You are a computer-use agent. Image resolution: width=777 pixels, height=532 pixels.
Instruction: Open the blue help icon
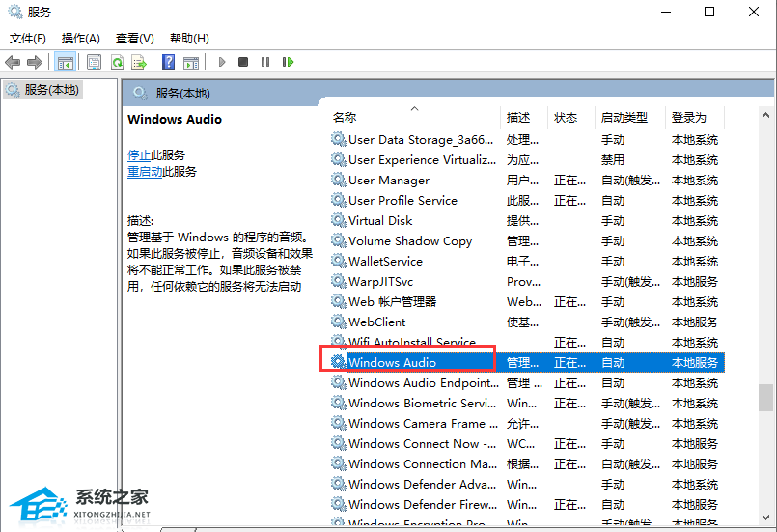168,62
